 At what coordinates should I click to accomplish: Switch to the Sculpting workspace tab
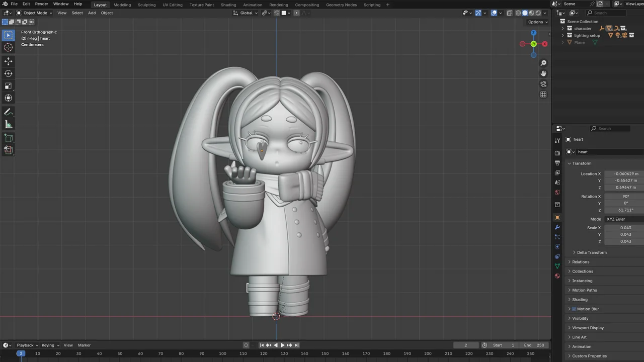click(x=146, y=5)
